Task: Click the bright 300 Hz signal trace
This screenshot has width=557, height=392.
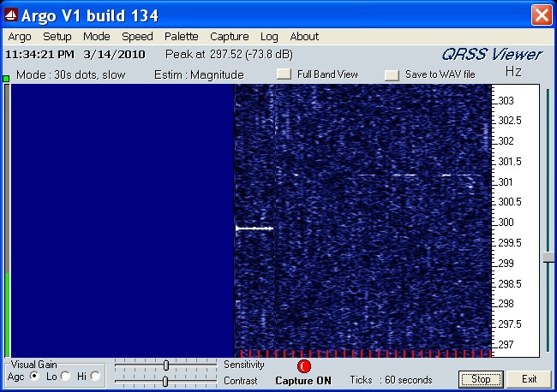Action: tap(255, 229)
